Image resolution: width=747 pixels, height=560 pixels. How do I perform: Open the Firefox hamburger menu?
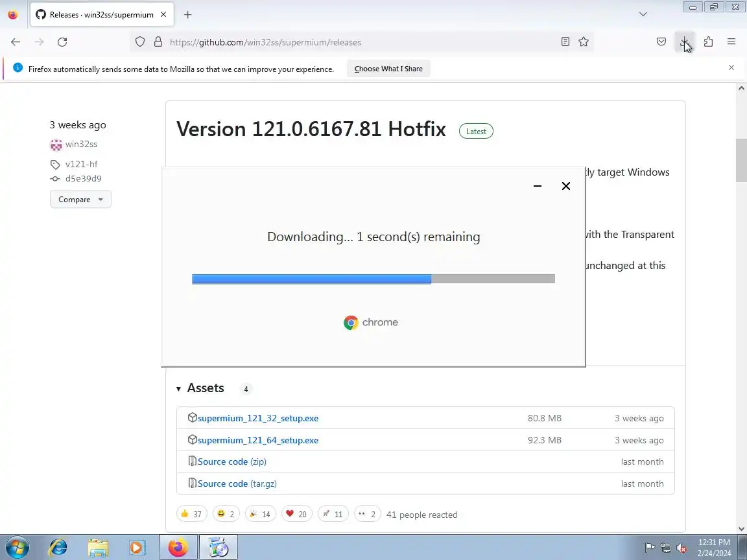731,42
